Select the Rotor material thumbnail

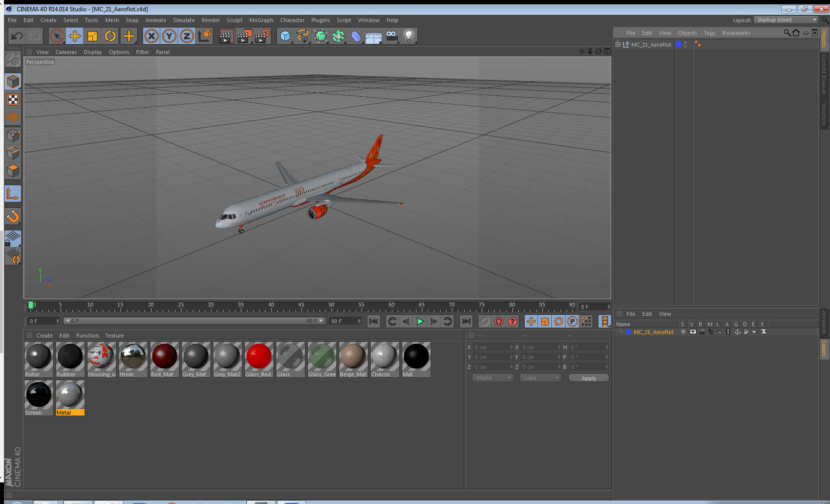38,356
